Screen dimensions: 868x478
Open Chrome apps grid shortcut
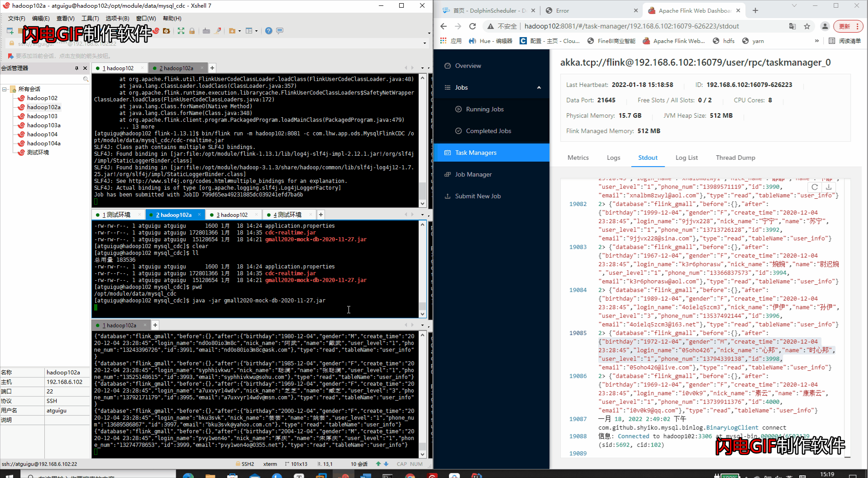point(443,41)
